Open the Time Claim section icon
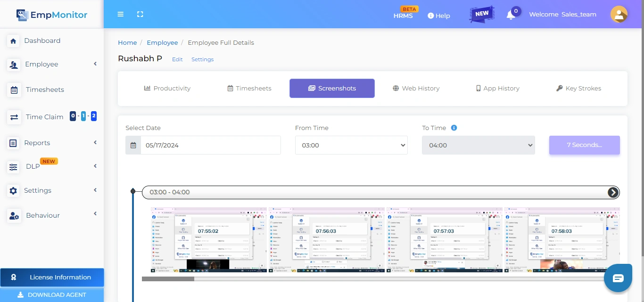This screenshot has width=644, height=302. 13,117
